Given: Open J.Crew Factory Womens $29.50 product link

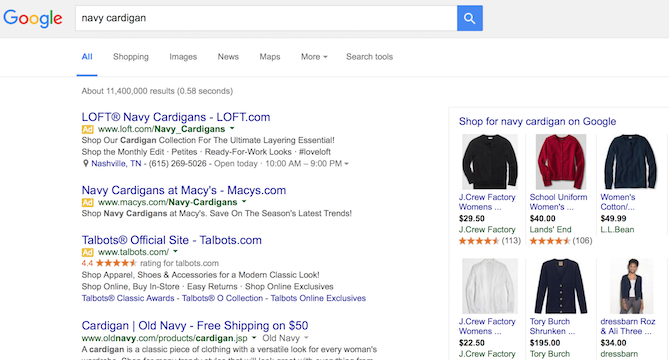Looking at the screenshot, I should coord(487,202).
